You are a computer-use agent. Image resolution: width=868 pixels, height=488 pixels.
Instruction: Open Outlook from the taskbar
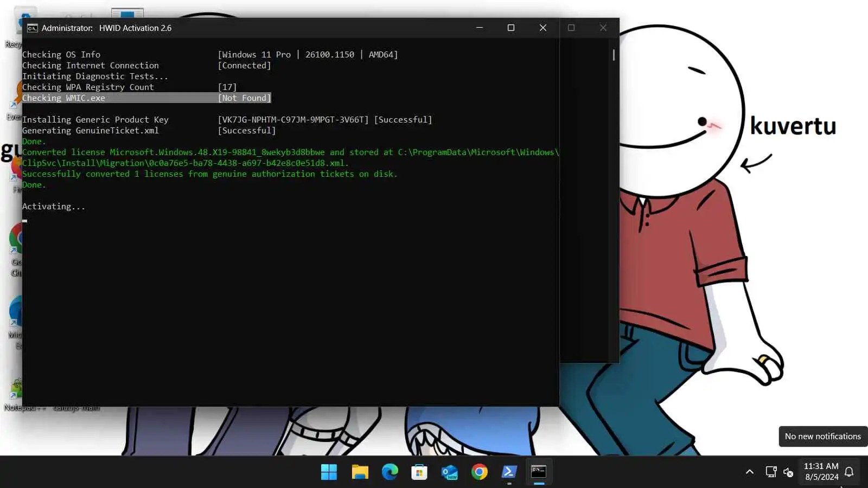[449, 472]
